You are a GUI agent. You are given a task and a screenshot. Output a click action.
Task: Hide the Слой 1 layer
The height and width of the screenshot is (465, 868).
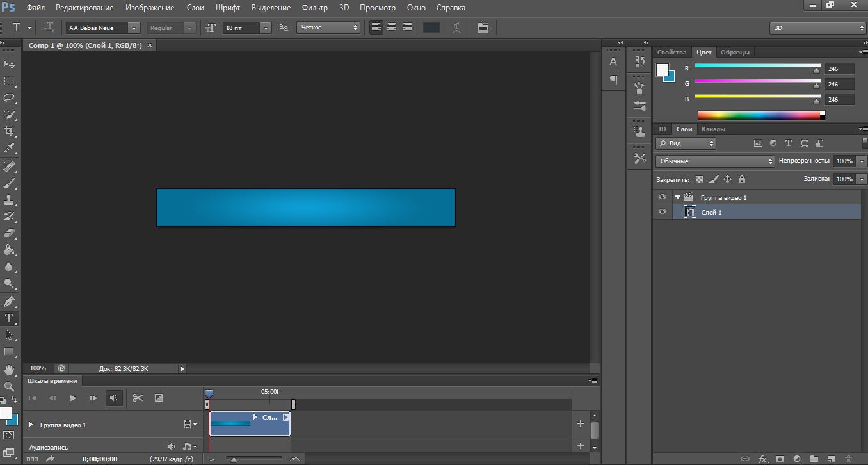click(663, 212)
